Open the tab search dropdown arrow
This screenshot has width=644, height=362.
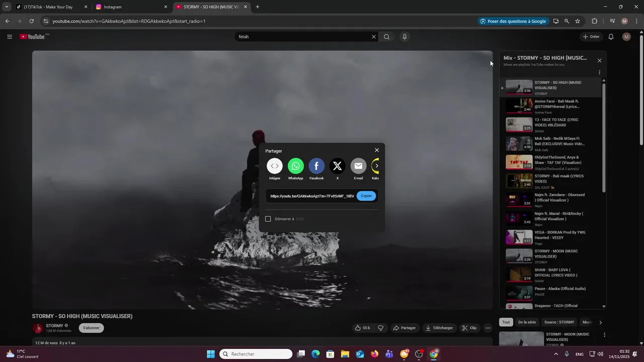click(6, 7)
